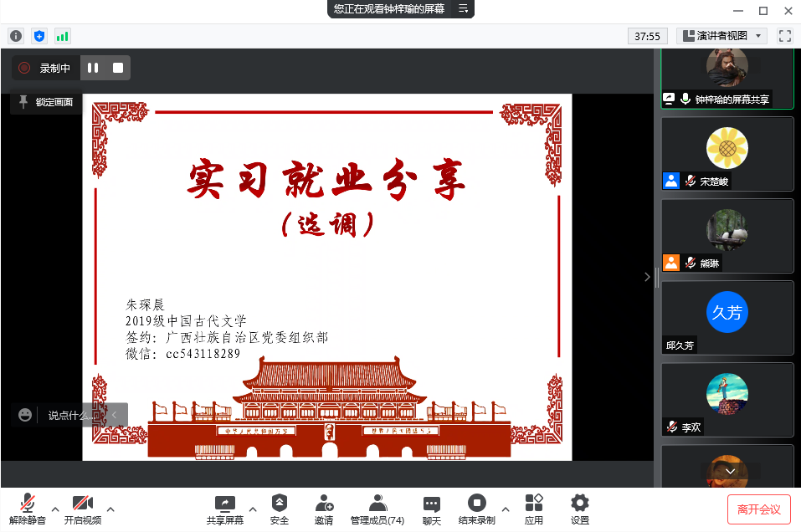Turn on camera with 开启视频
This screenshot has height=532, width=801.
82,509
